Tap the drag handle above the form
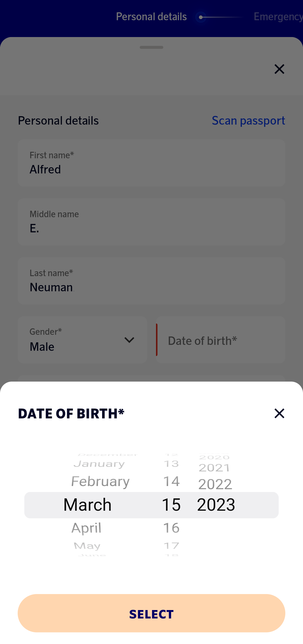Screen dimensions: 303x644 click(x=151, y=47)
